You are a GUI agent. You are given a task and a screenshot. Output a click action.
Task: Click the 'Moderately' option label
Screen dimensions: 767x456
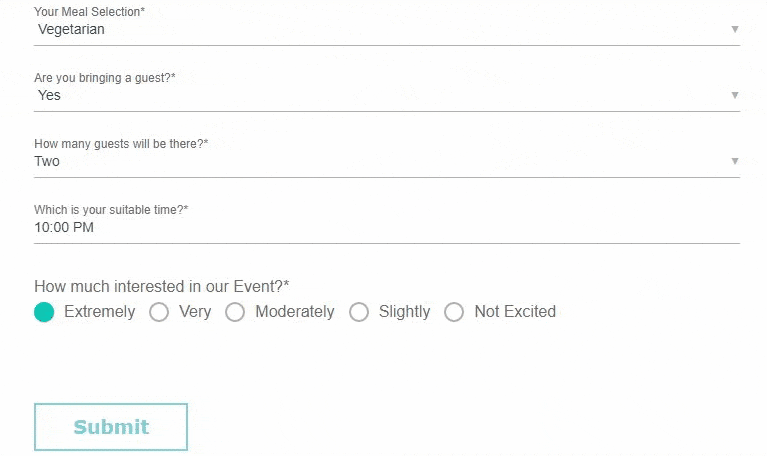[295, 312]
